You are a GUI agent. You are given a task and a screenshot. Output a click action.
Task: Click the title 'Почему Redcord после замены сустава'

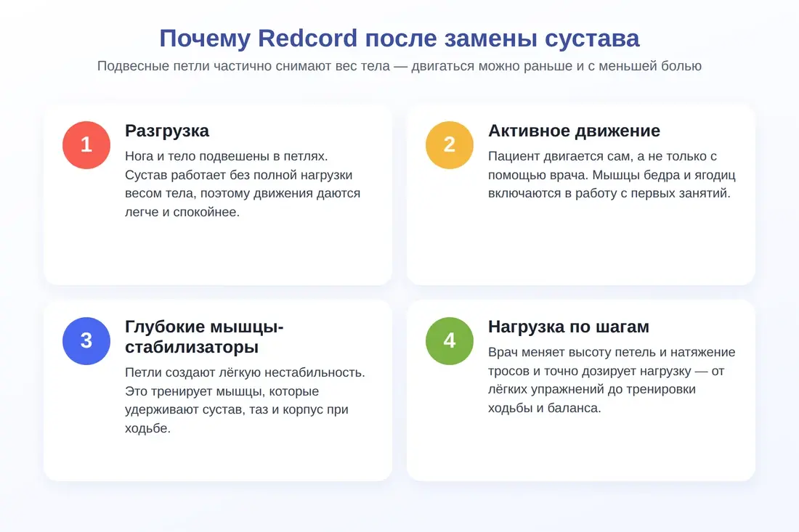click(x=399, y=38)
